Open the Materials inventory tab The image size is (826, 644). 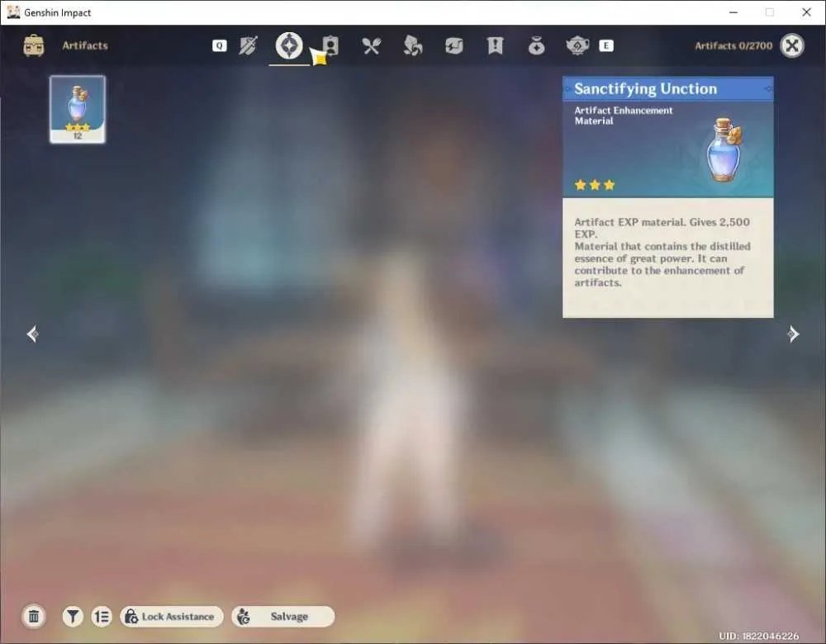pos(412,45)
